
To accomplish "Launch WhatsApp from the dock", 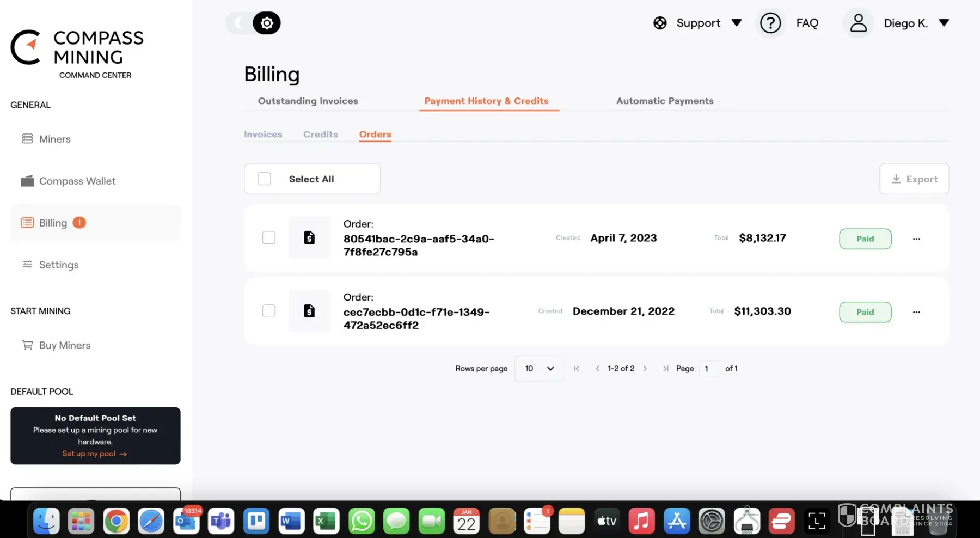I will click(362, 521).
